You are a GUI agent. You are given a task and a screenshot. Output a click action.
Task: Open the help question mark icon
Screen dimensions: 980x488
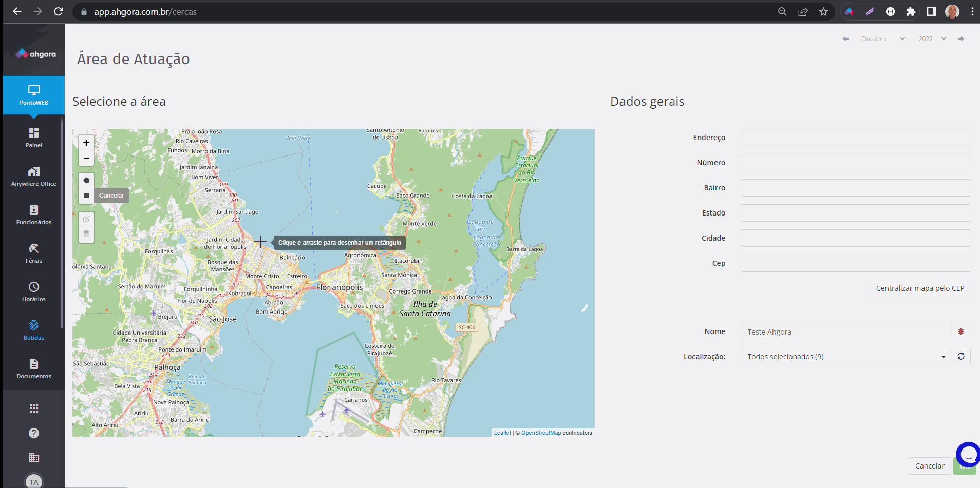point(34,433)
